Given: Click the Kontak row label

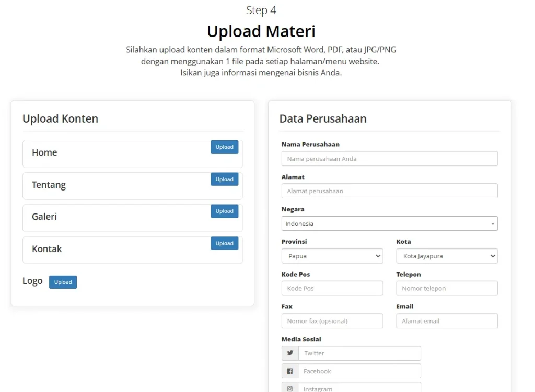Looking at the screenshot, I should coord(46,249).
